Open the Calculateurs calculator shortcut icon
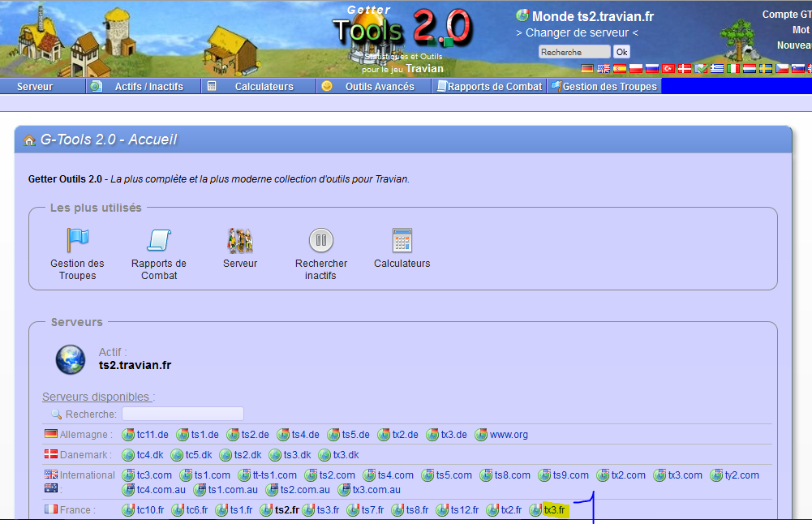 (402, 240)
